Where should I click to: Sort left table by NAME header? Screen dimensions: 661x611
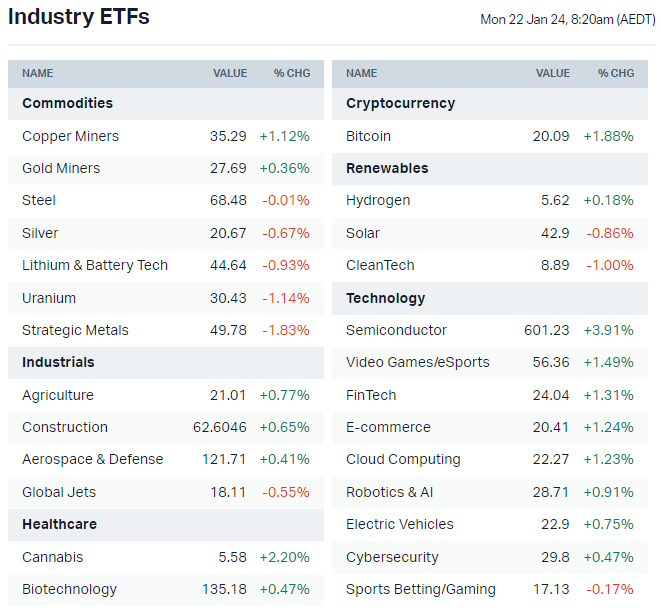click(x=38, y=73)
